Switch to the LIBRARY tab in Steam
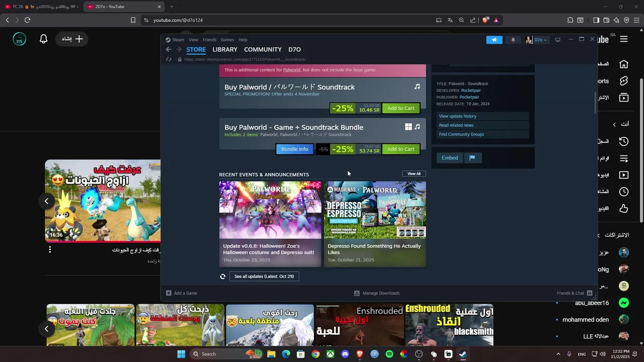Screen dimensions: 644x362 pos(225,49)
